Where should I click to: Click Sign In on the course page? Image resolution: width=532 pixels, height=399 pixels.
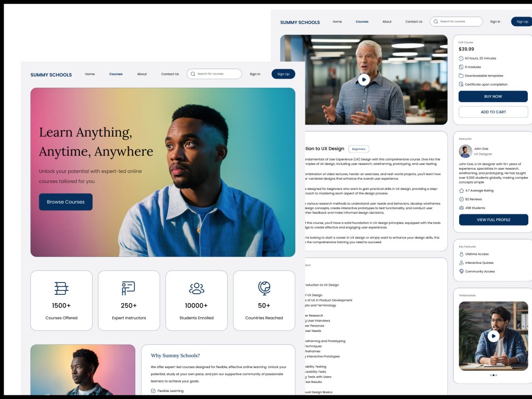click(x=495, y=21)
